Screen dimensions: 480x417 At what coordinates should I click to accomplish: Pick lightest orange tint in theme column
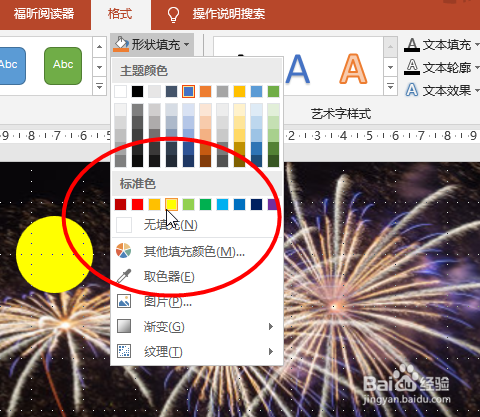point(205,110)
